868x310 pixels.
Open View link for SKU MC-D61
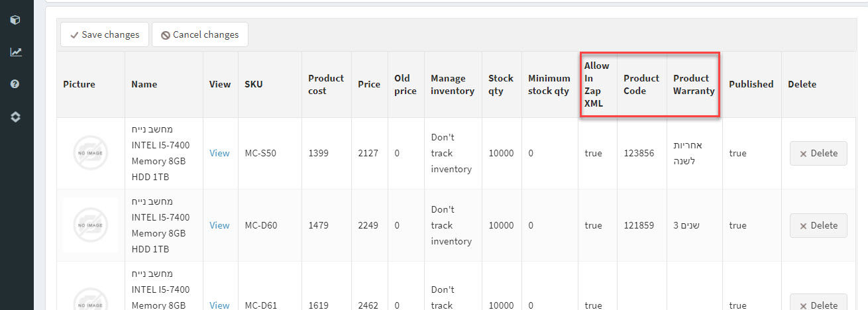219,305
